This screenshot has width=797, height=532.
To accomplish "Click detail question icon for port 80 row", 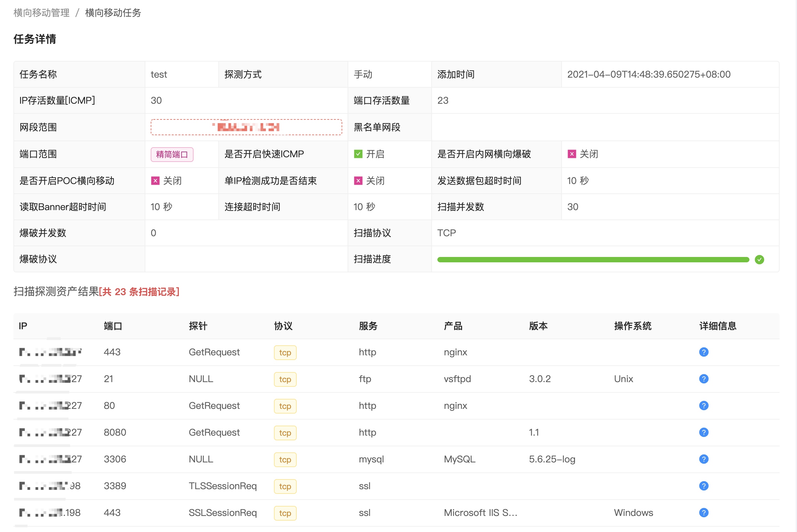I will coord(704,406).
